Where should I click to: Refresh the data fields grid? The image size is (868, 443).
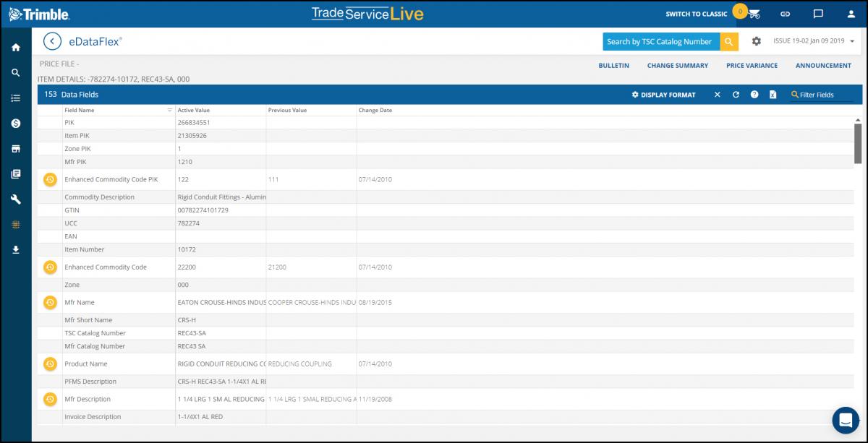click(736, 95)
